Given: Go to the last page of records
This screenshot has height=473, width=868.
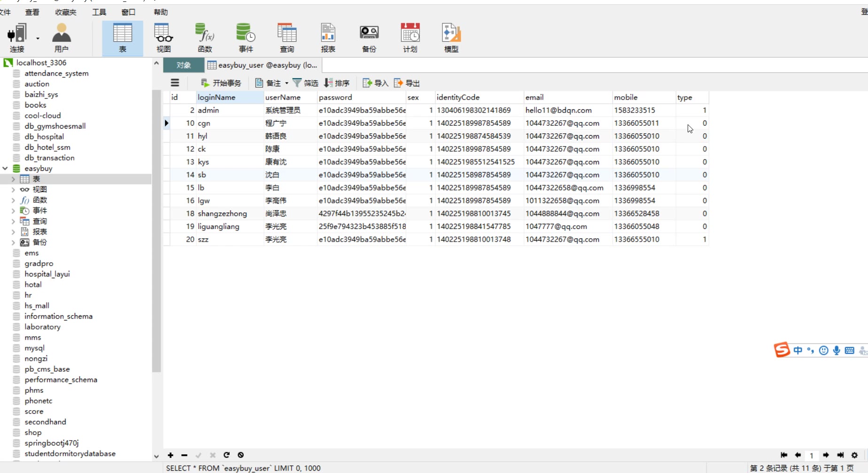Looking at the screenshot, I should (x=840, y=455).
